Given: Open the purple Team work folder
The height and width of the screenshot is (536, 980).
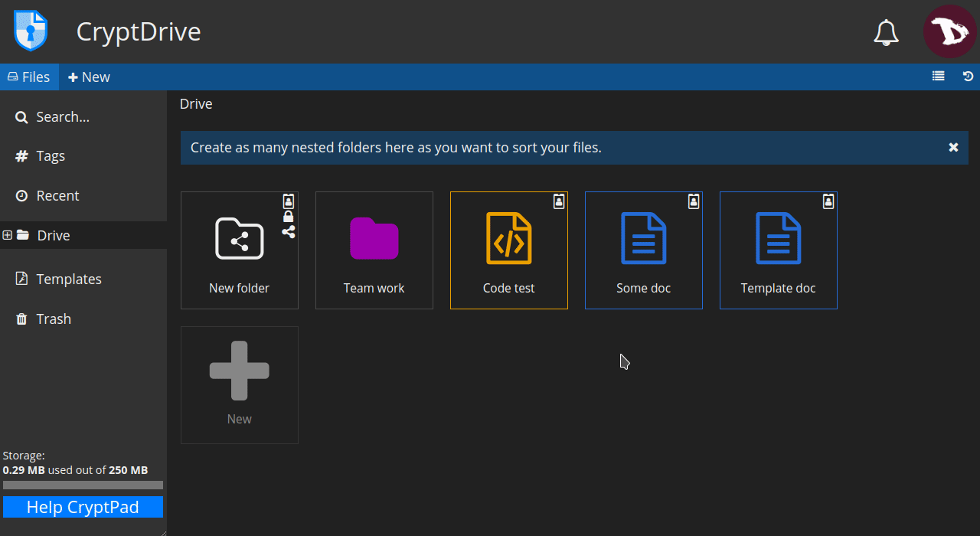Looking at the screenshot, I should point(374,250).
